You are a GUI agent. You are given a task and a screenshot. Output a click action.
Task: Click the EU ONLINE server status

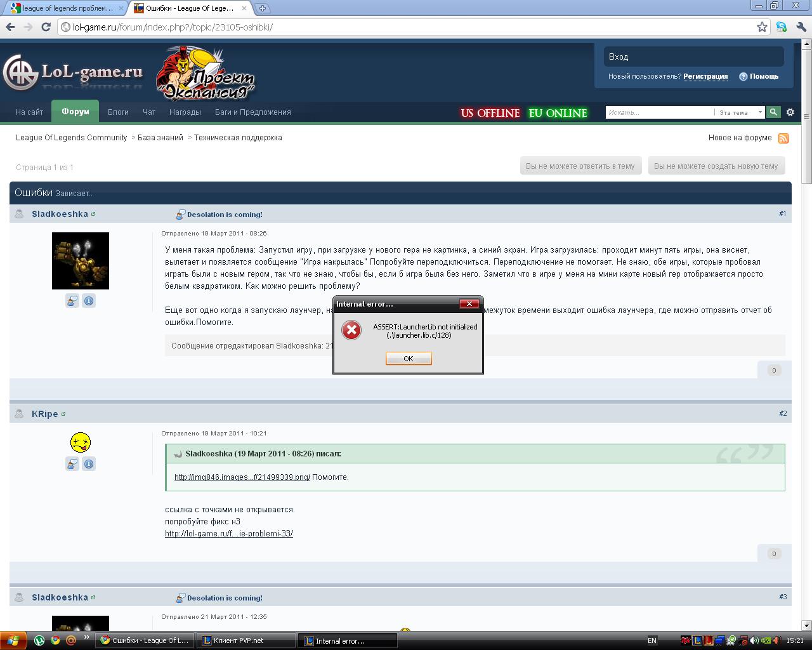[558, 113]
